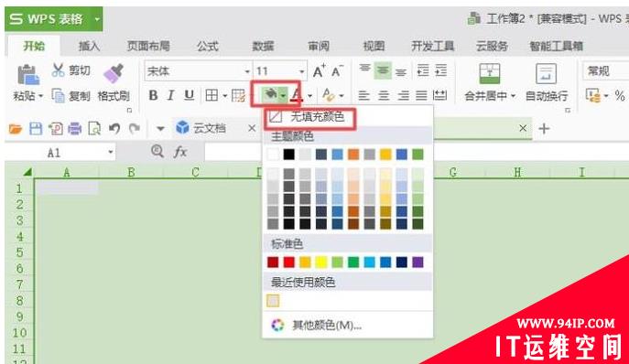This screenshot has height=364, width=629.
Task: Toggle Underline formatting
Action: point(189,95)
